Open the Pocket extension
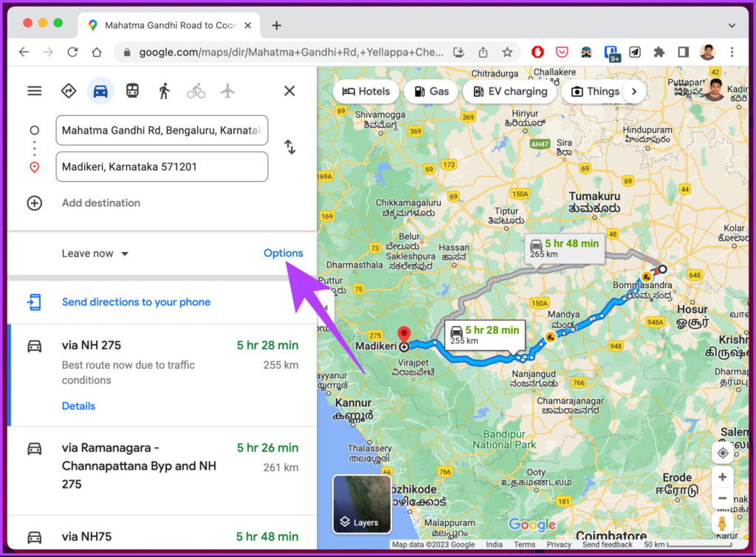756x557 pixels. [562, 52]
